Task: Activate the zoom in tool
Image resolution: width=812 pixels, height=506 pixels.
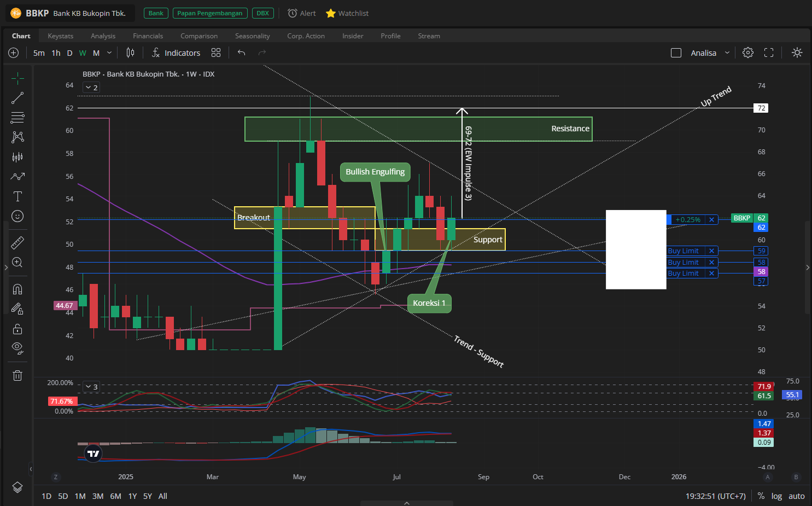Action: [x=17, y=262]
